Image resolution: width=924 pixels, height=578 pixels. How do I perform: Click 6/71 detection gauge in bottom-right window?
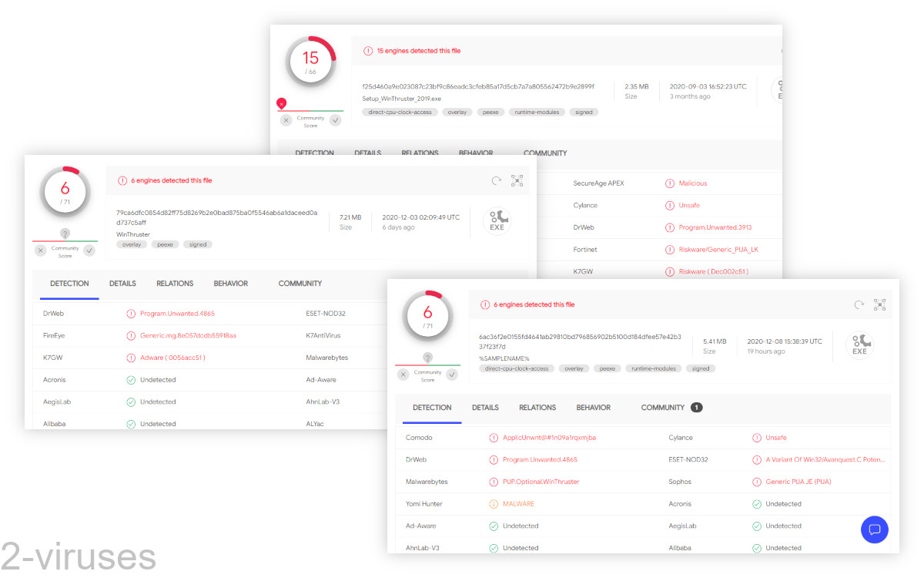427,315
